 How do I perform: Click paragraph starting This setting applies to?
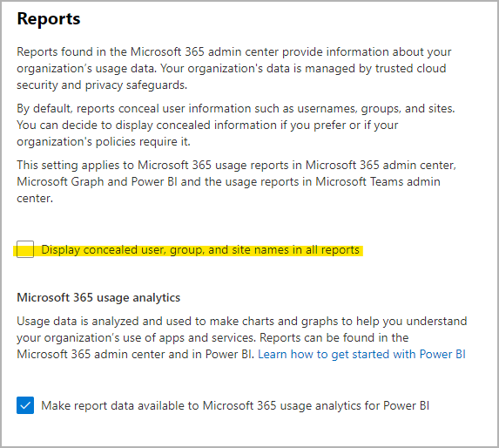point(236,181)
